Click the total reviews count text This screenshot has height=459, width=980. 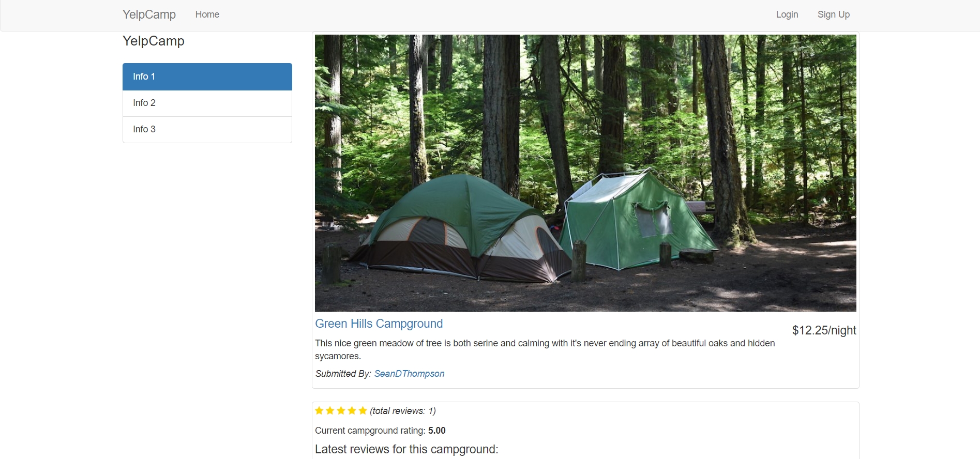pyautogui.click(x=403, y=411)
